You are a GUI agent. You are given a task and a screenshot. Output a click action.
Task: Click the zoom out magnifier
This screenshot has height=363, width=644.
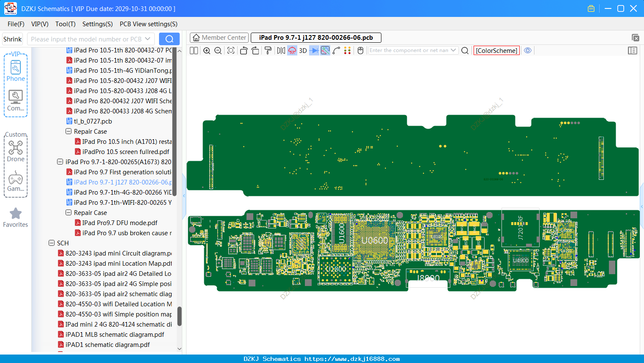(218, 50)
